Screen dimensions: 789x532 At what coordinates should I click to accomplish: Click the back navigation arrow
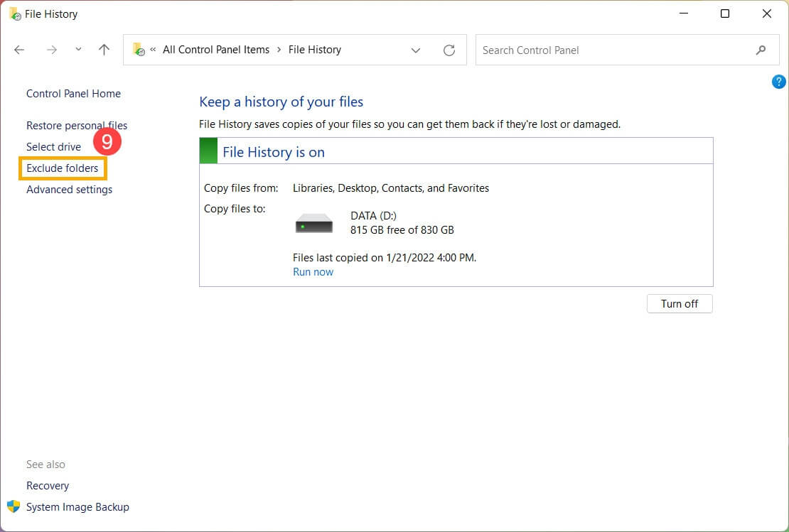19,50
